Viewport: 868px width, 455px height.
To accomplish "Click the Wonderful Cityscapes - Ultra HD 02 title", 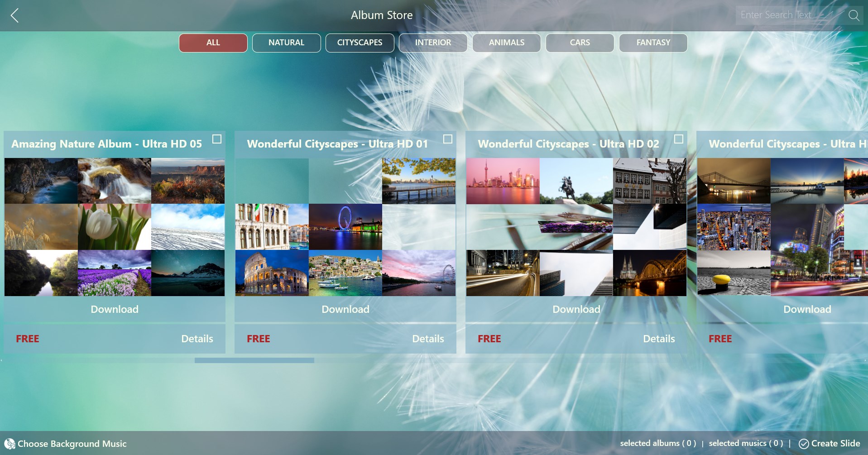I will tap(568, 144).
